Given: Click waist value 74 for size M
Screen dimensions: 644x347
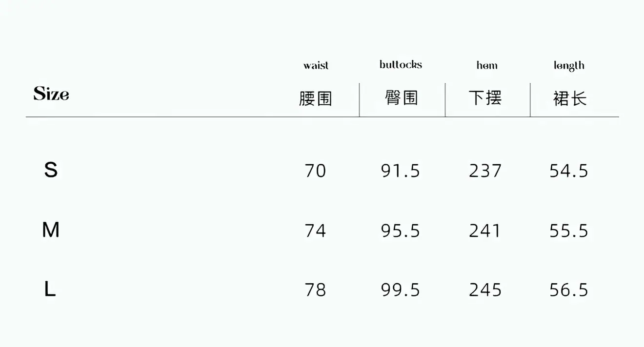Looking at the screenshot, I should [x=315, y=231].
